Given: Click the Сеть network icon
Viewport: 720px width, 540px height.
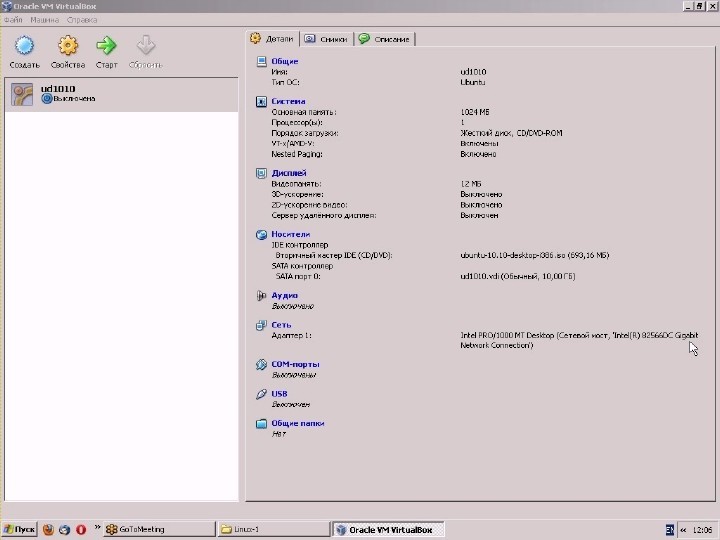Looking at the screenshot, I should pos(261,325).
